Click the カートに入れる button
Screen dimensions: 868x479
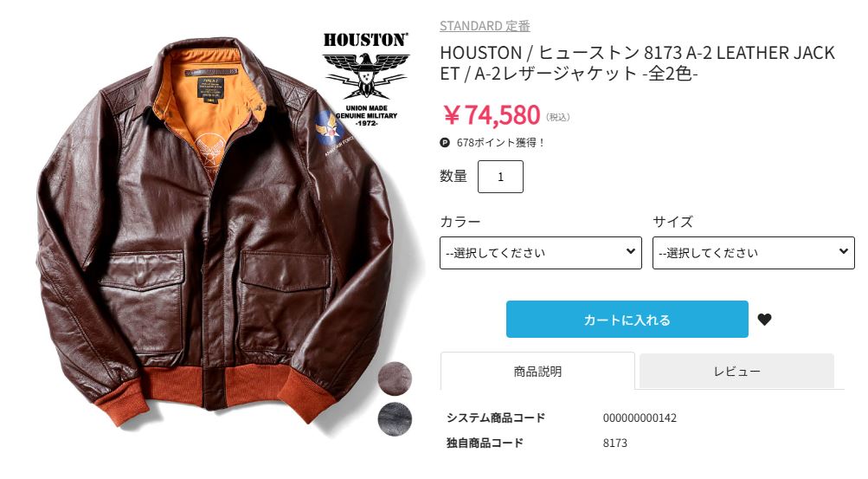tap(627, 320)
